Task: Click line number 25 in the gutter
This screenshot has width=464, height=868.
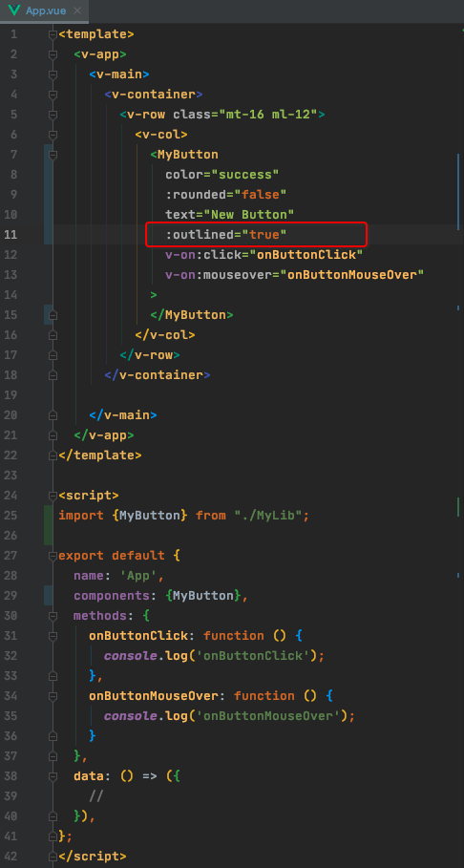Action: [11, 516]
